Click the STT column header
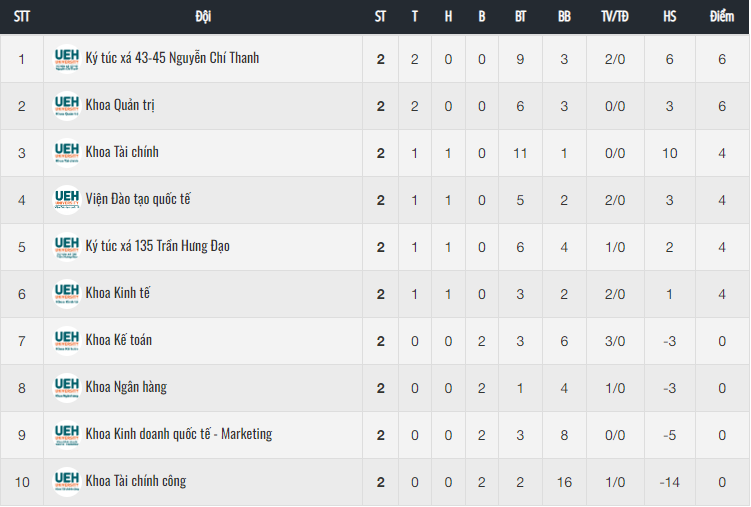751x507 pixels. [x=22, y=17]
